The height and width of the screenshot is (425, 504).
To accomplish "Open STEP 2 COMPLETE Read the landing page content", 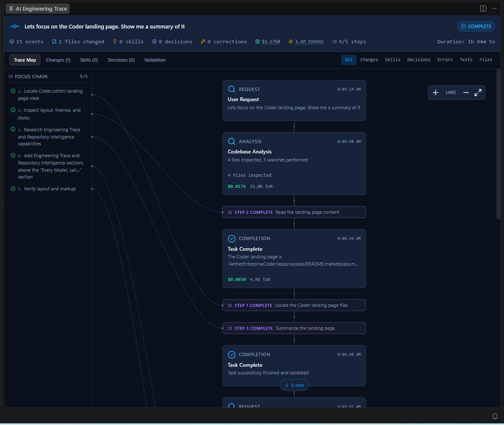I will [x=294, y=212].
